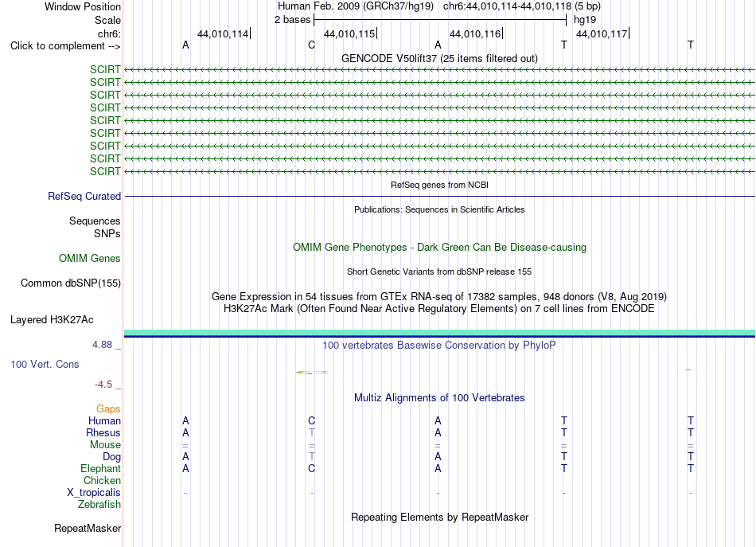The image size is (756, 547).
Task: Open GENCODE V50lift37 track title
Action: [439, 58]
